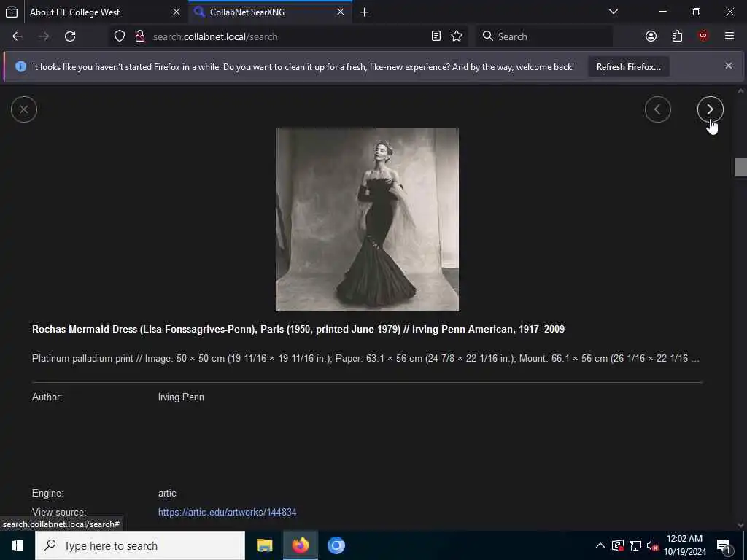Click the scrollbar down arrow
The image size is (747, 560).
click(740, 525)
